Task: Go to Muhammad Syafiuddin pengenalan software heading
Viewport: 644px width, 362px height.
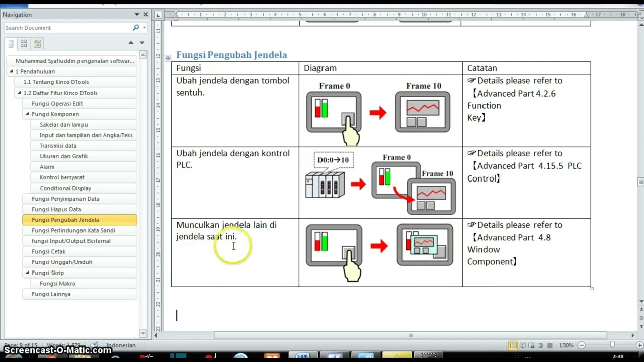Action: point(72,61)
